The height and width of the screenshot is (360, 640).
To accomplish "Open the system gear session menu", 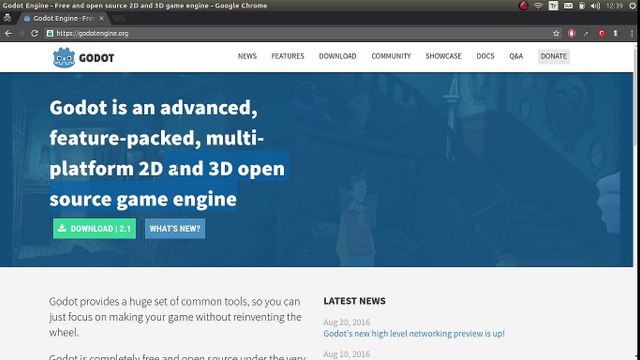I will pos(633,6).
